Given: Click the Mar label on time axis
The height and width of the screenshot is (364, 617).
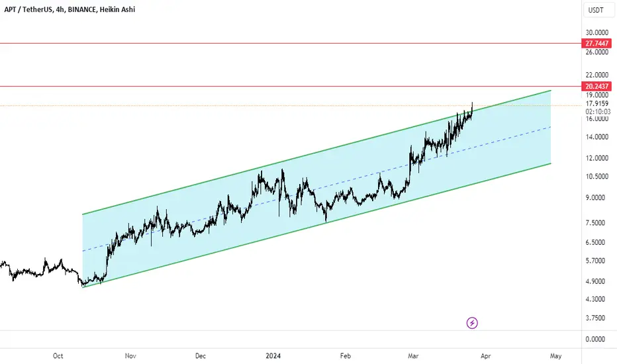Looking at the screenshot, I should [x=413, y=356].
